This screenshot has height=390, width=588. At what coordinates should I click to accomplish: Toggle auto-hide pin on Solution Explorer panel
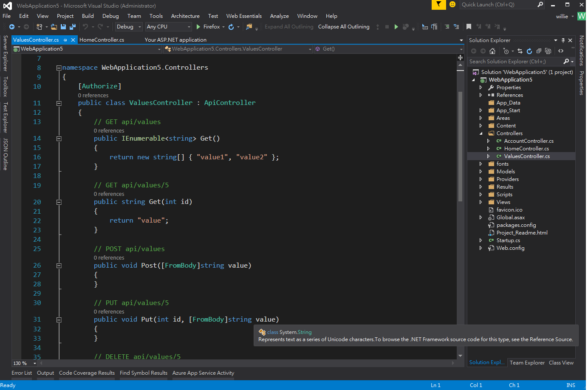click(563, 40)
